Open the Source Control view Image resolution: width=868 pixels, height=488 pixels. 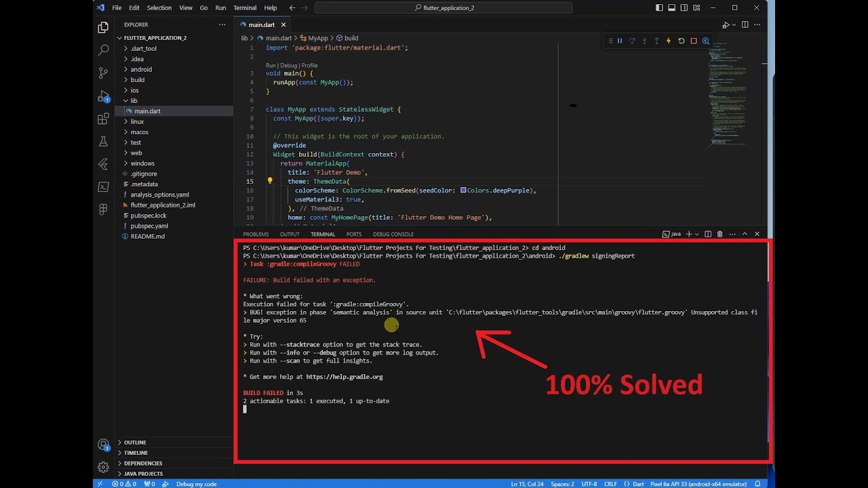tap(103, 73)
